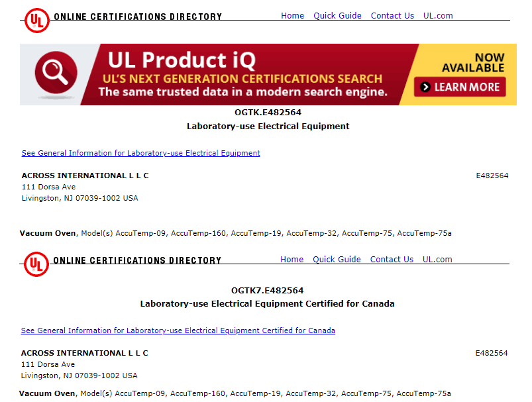
Task: Open the UL Product iQ banner title
Action: pyautogui.click(x=182, y=60)
